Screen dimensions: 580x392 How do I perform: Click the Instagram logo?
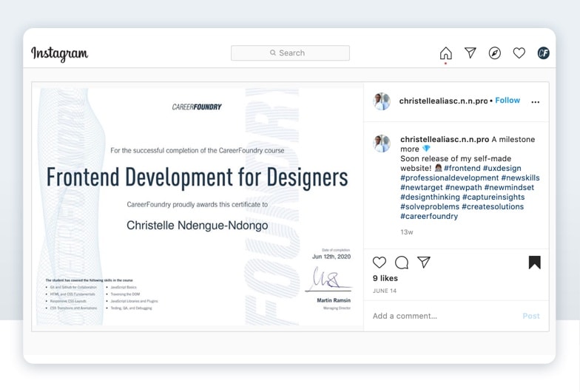pyautogui.click(x=59, y=53)
